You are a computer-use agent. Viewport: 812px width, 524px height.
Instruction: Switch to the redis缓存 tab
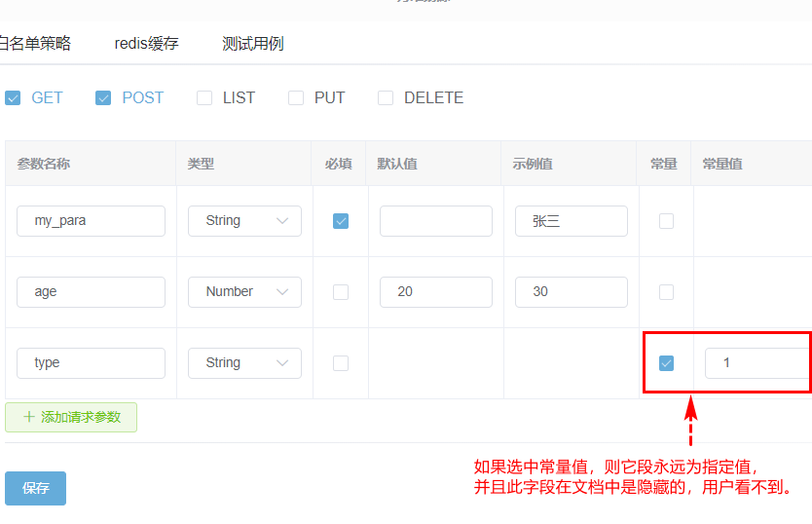click(x=146, y=44)
